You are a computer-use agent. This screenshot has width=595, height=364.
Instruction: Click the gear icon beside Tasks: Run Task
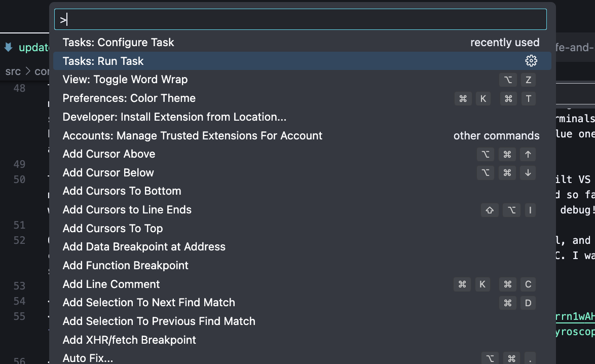[x=531, y=61]
